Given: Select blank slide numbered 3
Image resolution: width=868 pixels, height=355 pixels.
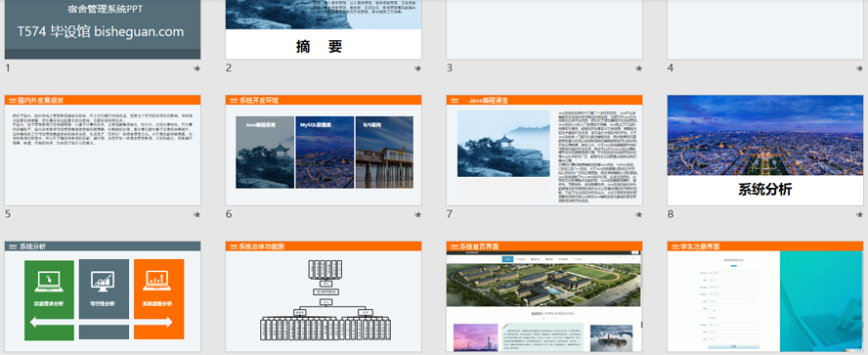Looking at the screenshot, I should [x=544, y=29].
